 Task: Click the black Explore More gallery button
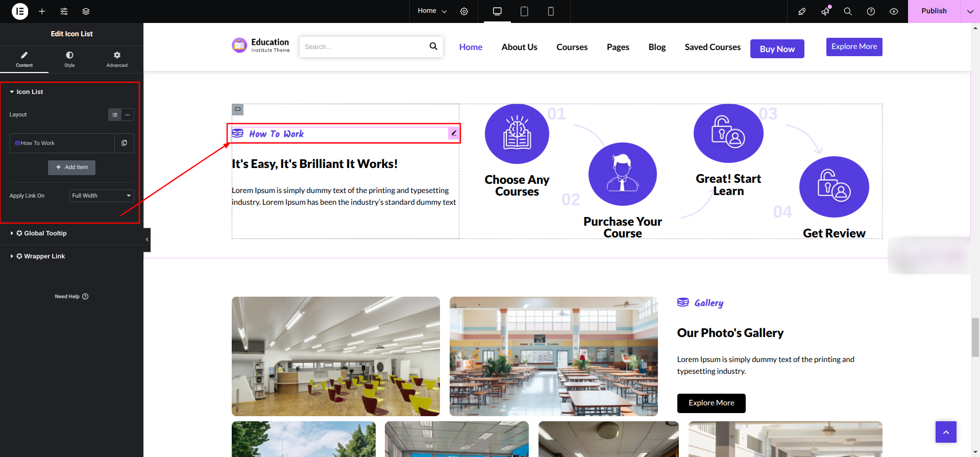[711, 403]
